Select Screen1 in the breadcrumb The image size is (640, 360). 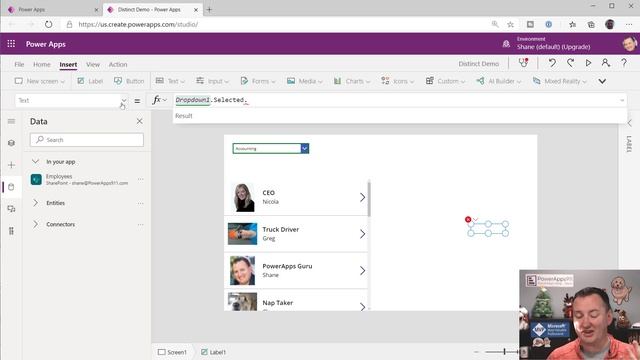click(172, 352)
